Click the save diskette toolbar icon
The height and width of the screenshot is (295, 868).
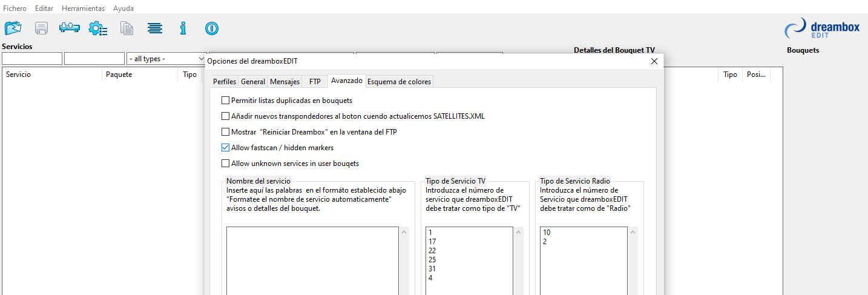pyautogui.click(x=41, y=28)
